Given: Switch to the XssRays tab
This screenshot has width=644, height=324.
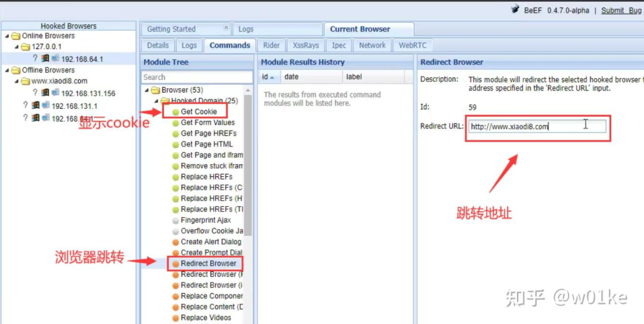Looking at the screenshot, I should (x=306, y=45).
